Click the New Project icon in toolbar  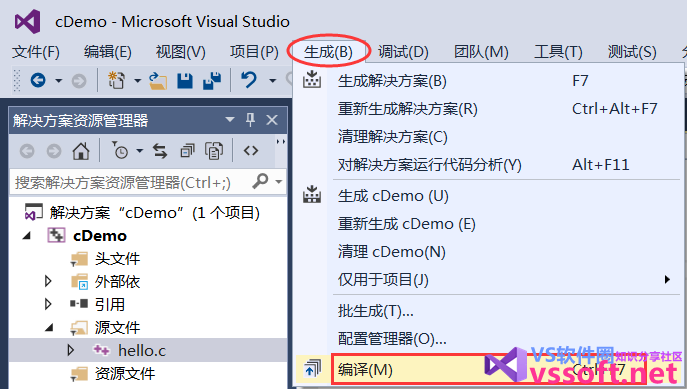[x=117, y=81]
